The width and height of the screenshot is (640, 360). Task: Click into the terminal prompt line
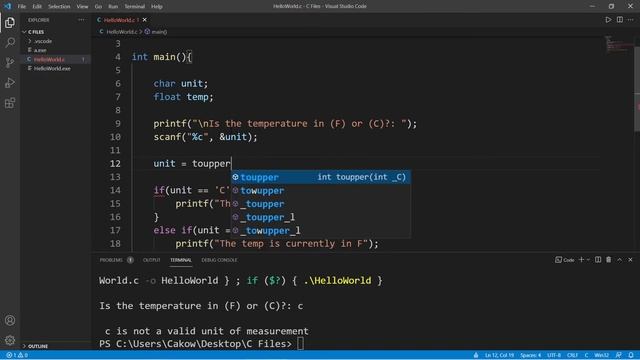pyautogui.click(x=201, y=344)
